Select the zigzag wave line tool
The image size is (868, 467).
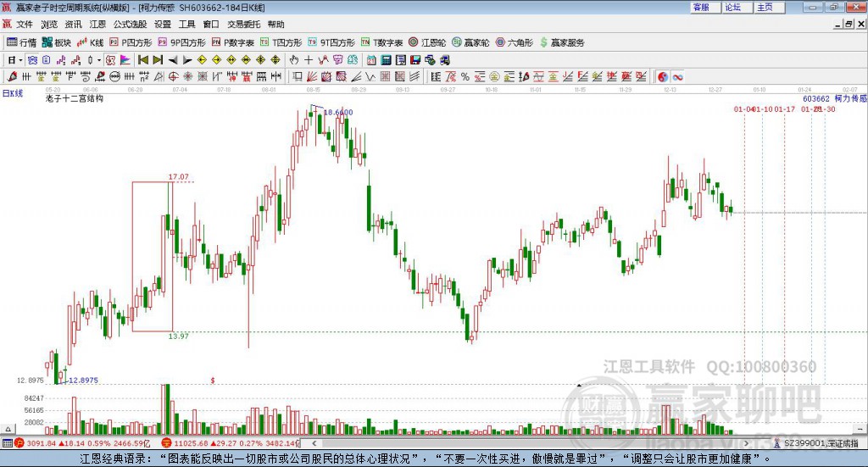tap(370, 77)
